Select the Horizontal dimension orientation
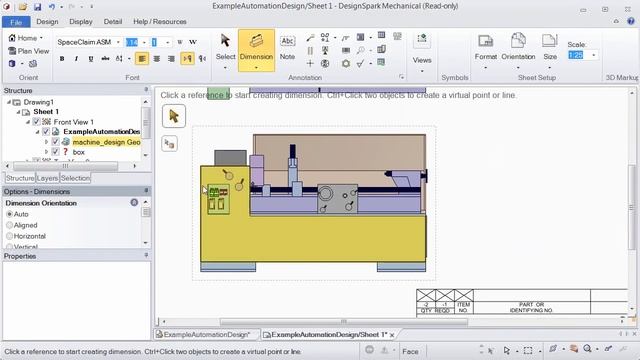The width and height of the screenshot is (640, 360). pyautogui.click(x=9, y=236)
